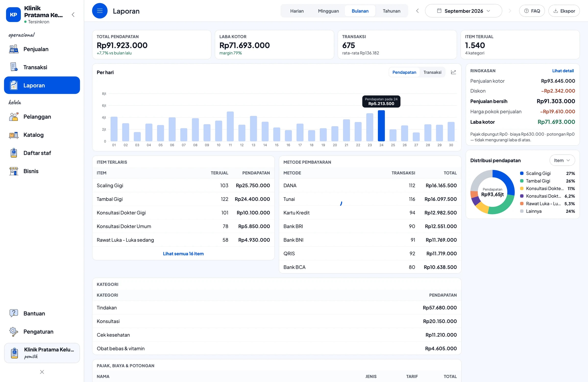Screen dimensions: 588x382
Task: Select Pendapatan chart toggle
Action: click(404, 72)
